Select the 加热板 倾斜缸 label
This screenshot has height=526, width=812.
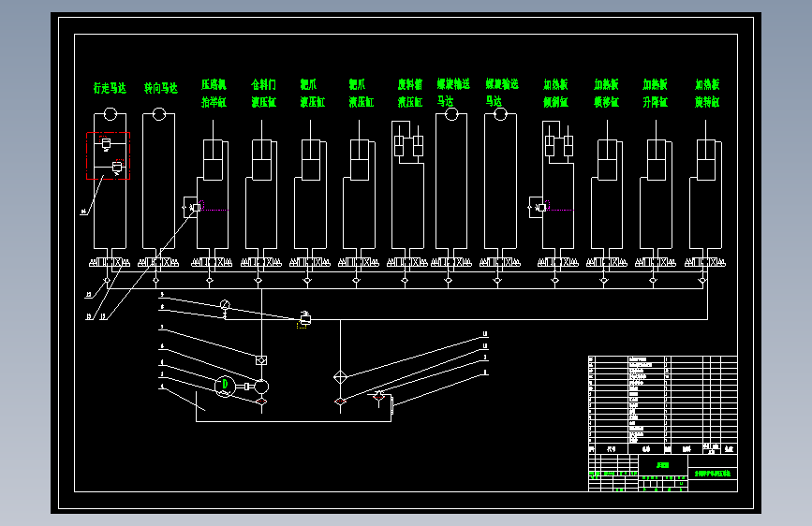(555, 93)
